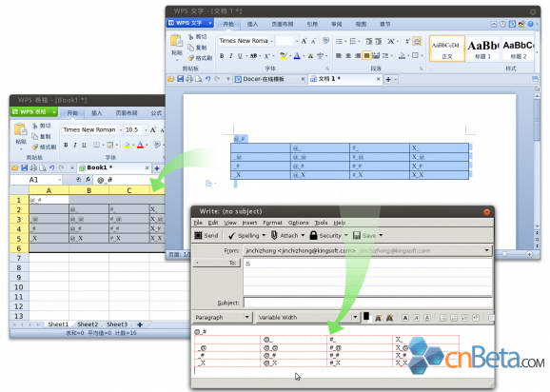Open WPS 表格 application menu dropdown
This screenshot has height=392, width=550.
(54, 112)
